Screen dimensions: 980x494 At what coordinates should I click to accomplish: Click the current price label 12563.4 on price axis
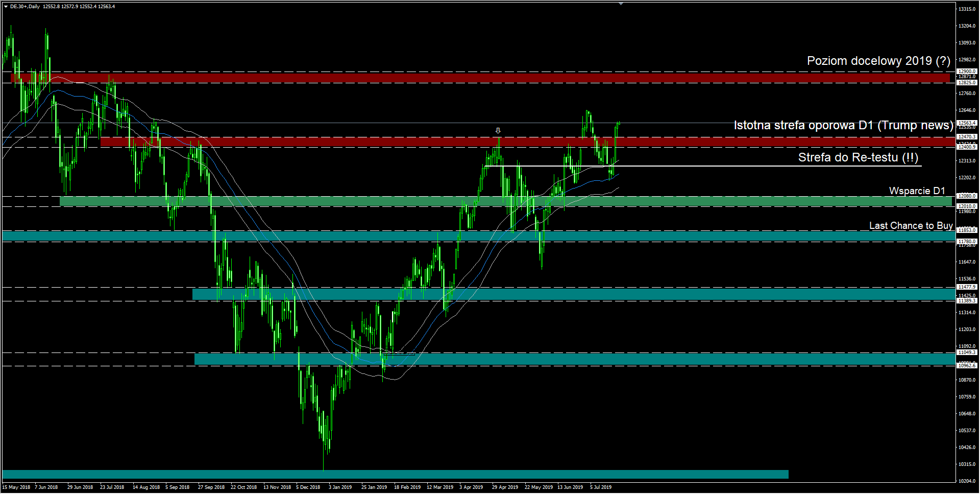pyautogui.click(x=967, y=123)
